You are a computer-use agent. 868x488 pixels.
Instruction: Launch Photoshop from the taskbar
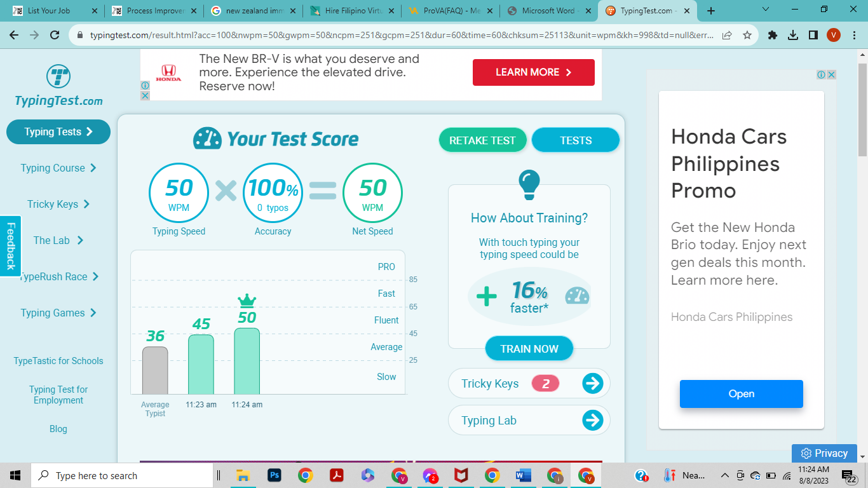[275, 475]
